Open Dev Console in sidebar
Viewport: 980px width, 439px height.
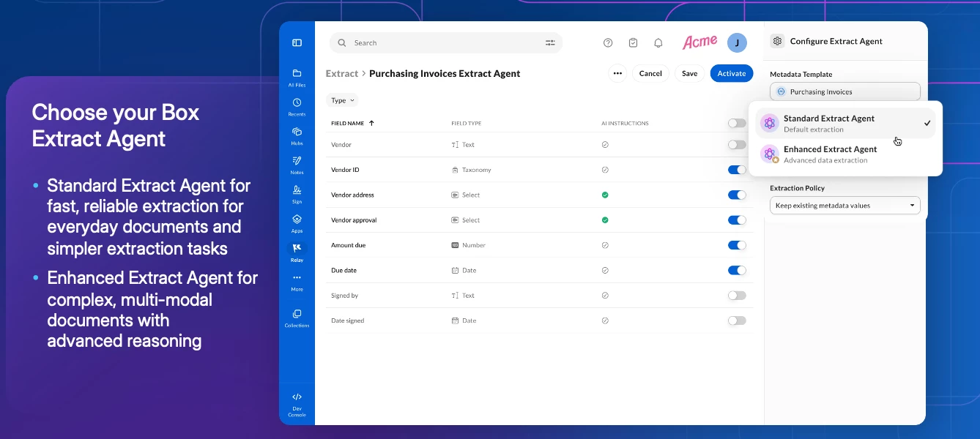[x=297, y=404]
